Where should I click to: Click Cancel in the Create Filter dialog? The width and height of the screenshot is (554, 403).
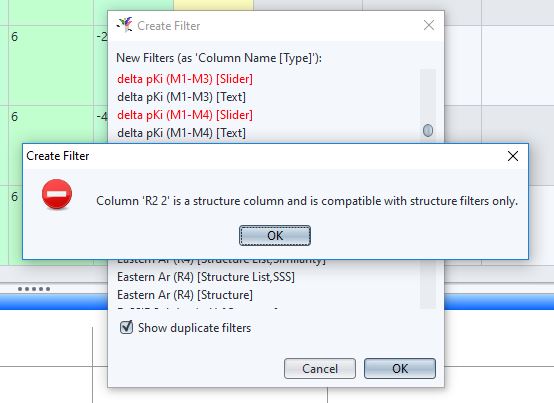[x=320, y=368]
